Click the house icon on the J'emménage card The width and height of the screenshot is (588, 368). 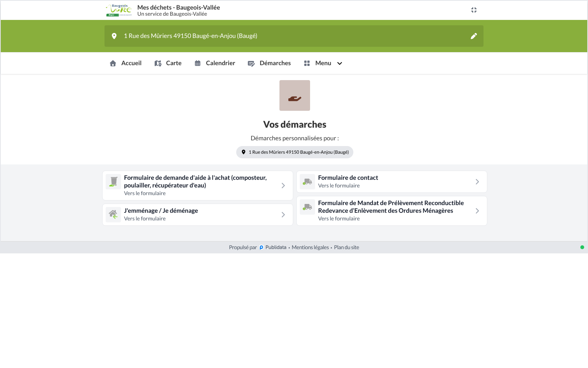[113, 215]
